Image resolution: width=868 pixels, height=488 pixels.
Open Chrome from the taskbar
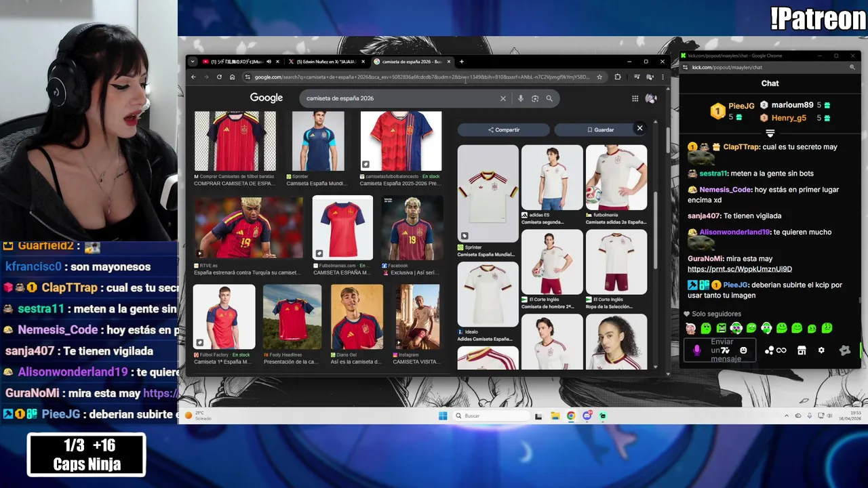[571, 415]
